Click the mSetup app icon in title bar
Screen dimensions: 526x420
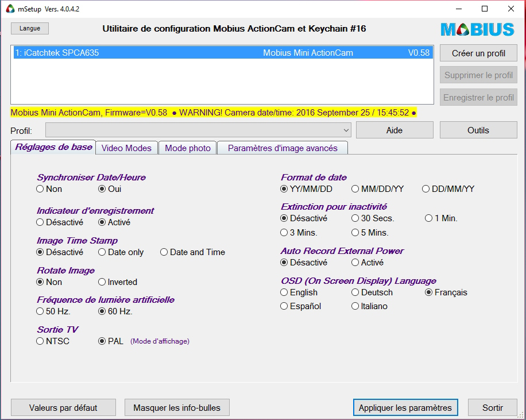[10, 9]
